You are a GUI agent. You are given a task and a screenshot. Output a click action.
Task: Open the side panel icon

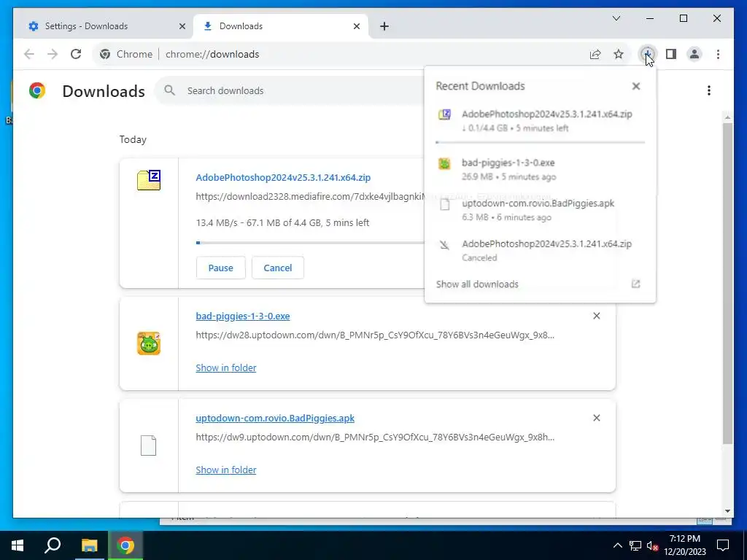click(x=671, y=54)
